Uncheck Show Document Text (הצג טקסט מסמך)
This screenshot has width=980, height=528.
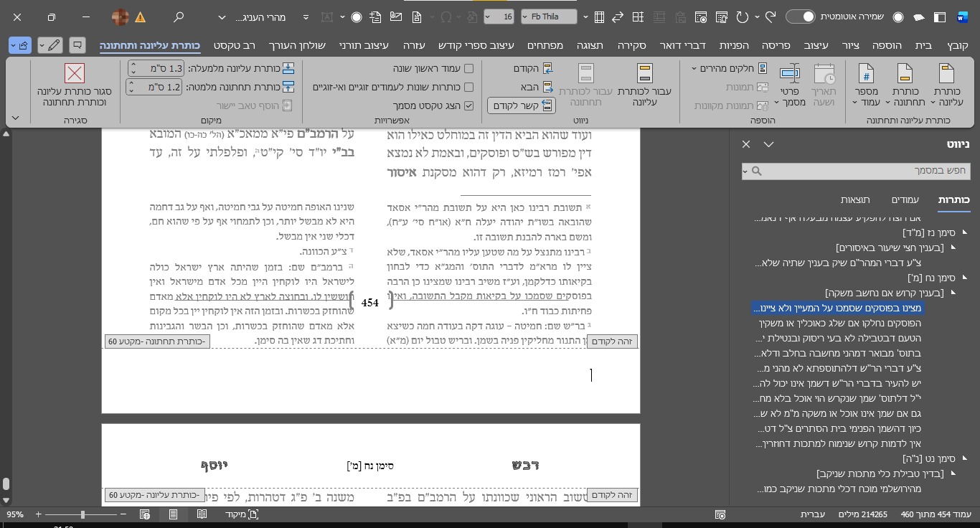pyautogui.click(x=468, y=105)
